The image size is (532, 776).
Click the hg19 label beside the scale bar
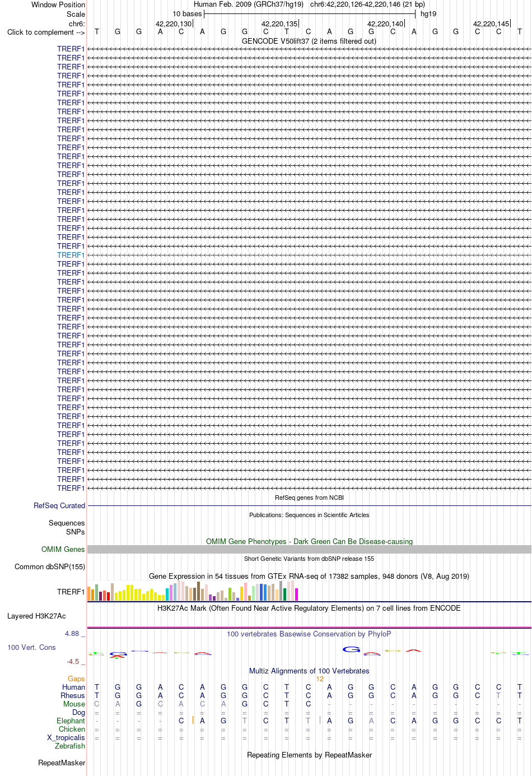click(x=428, y=13)
